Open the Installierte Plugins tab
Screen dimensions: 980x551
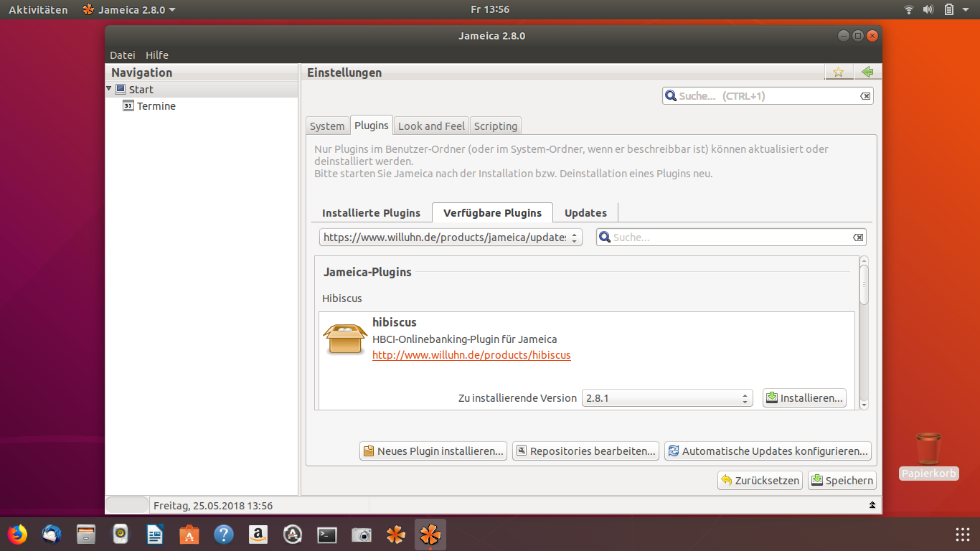372,213
